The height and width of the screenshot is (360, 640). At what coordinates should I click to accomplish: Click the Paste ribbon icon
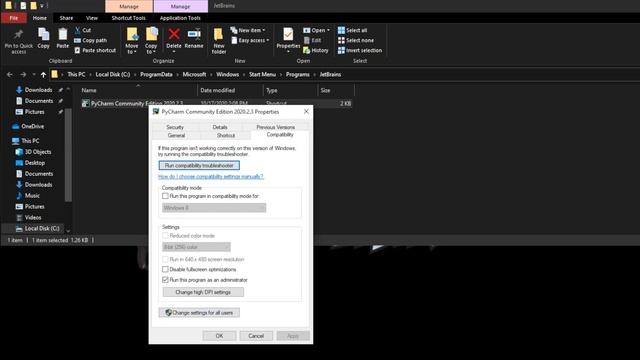tap(62, 38)
